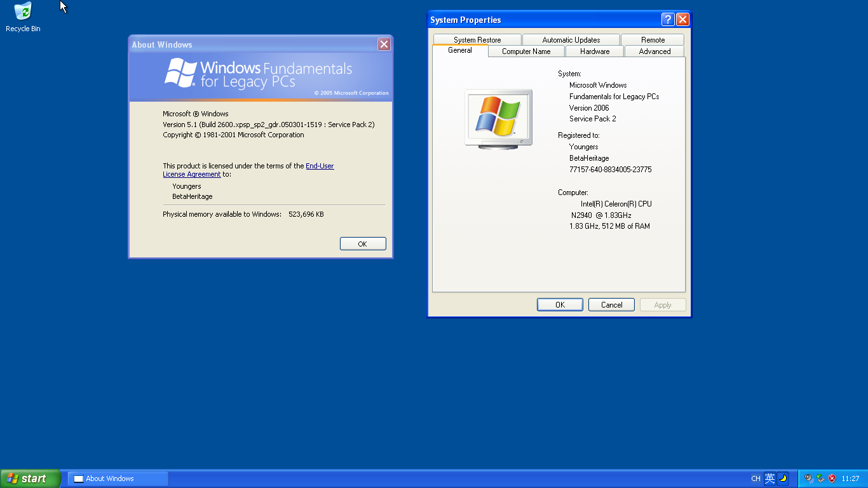
Task: Click the 'Copyright © 1981-2001 Microsoft Corporation' line
Action: tap(233, 135)
